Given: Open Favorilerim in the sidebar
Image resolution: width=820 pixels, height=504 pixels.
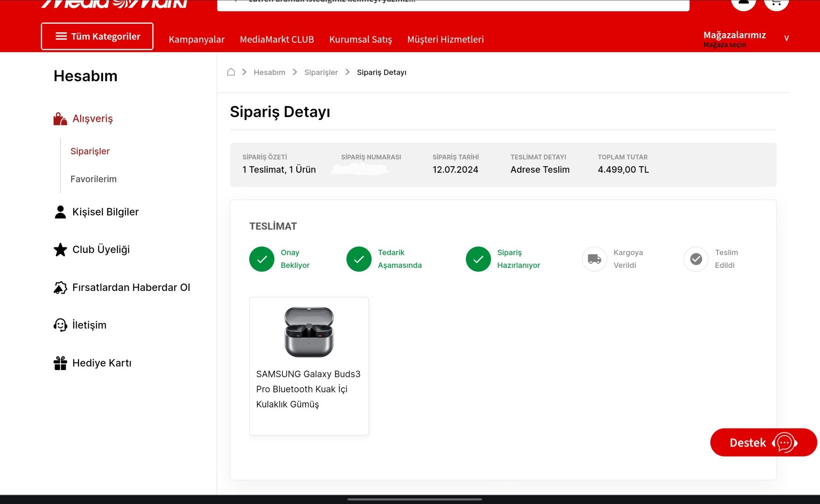Looking at the screenshot, I should click(x=93, y=179).
